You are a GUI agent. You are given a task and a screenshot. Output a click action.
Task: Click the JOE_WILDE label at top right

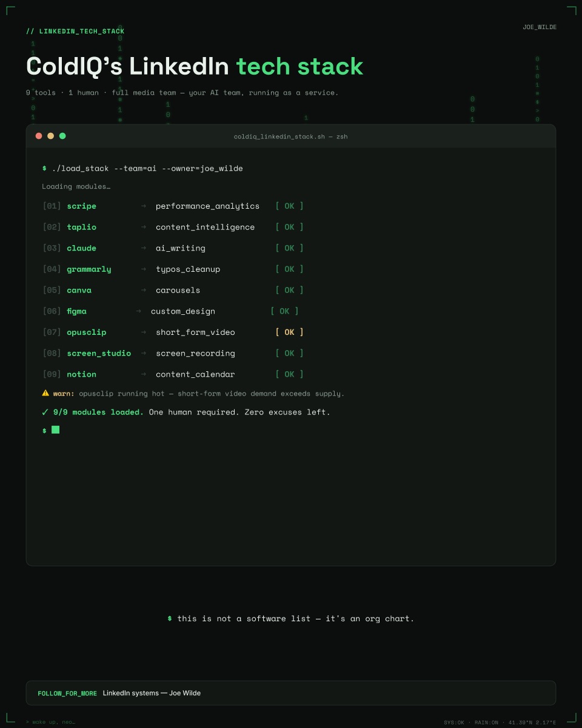tap(540, 27)
